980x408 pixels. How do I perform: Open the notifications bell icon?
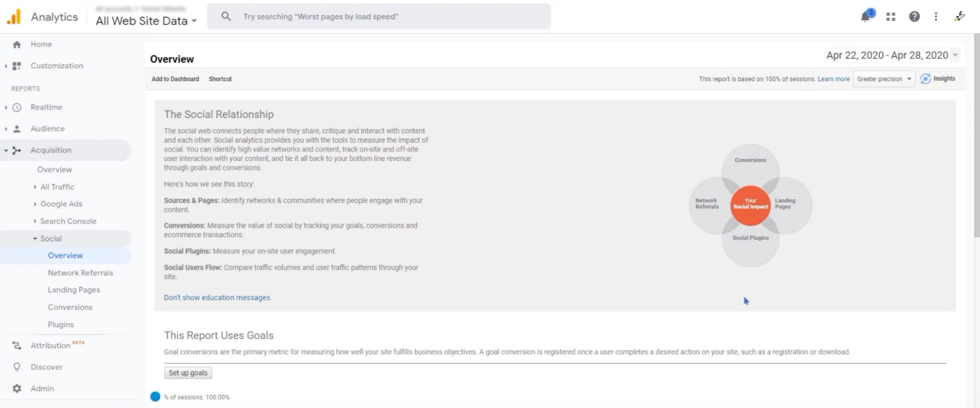866,17
